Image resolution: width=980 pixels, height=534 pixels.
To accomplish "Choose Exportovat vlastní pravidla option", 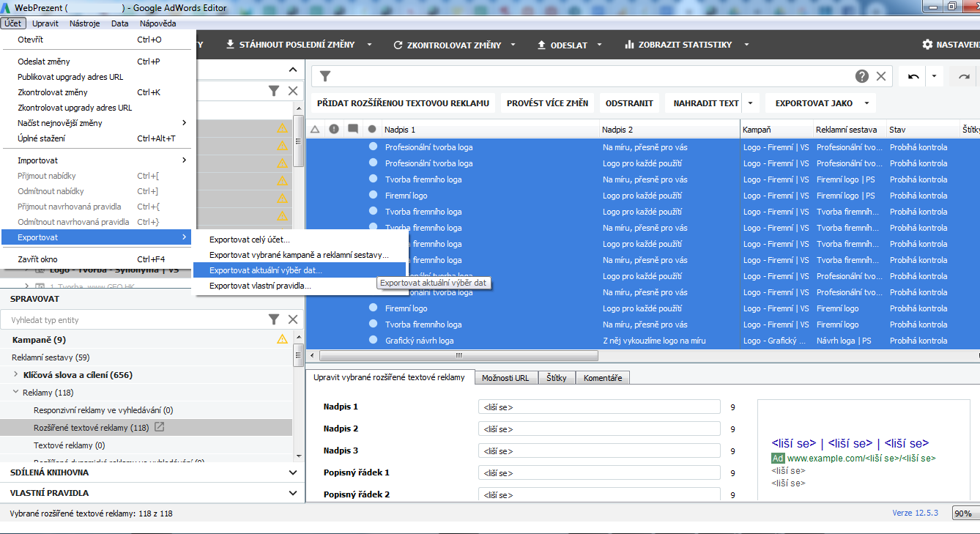I will 300,286.
